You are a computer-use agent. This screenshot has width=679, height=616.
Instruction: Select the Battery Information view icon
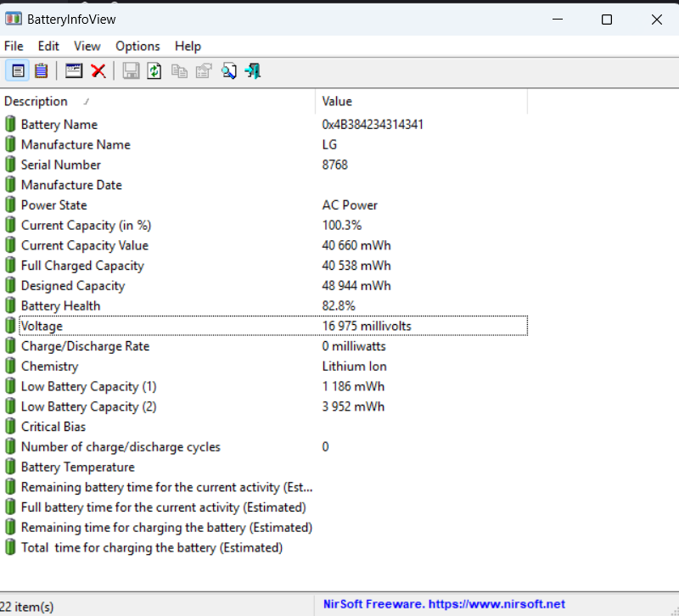tap(18, 70)
